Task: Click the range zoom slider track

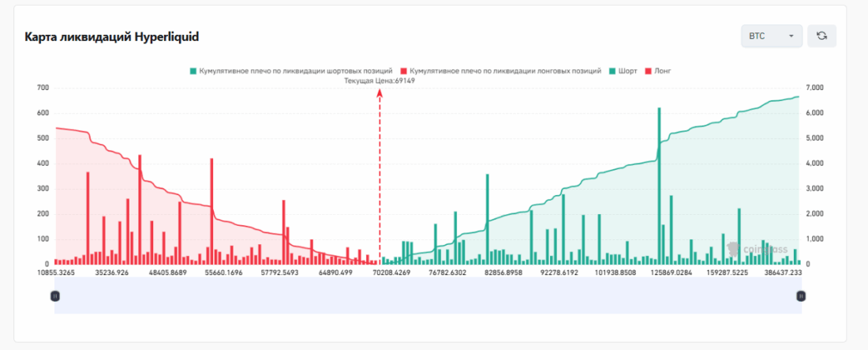Action: 428,296
